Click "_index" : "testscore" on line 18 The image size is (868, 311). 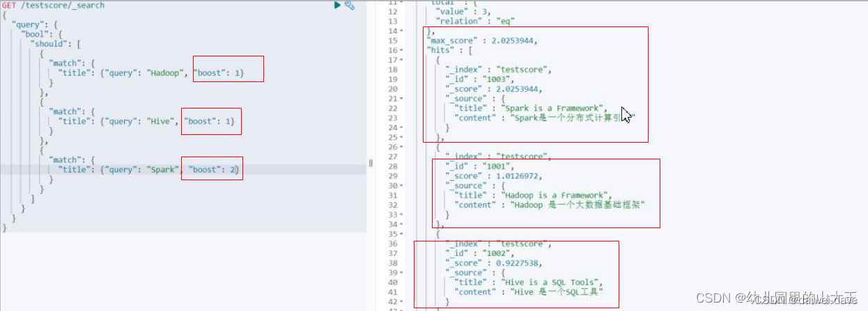point(498,70)
